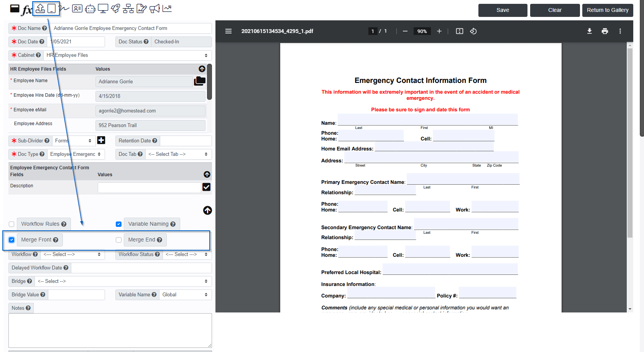The height and width of the screenshot is (352, 644).
Task: Click the Merge End label button
Action: coord(145,240)
